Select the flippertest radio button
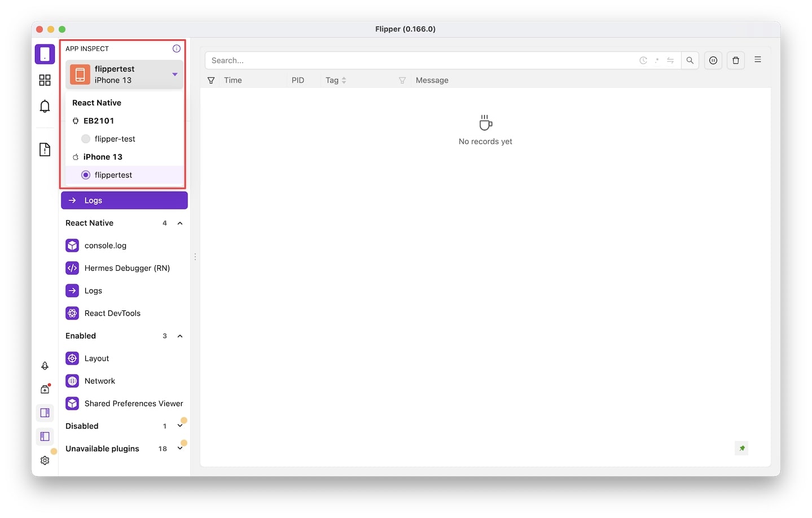812x518 pixels. [x=86, y=175]
